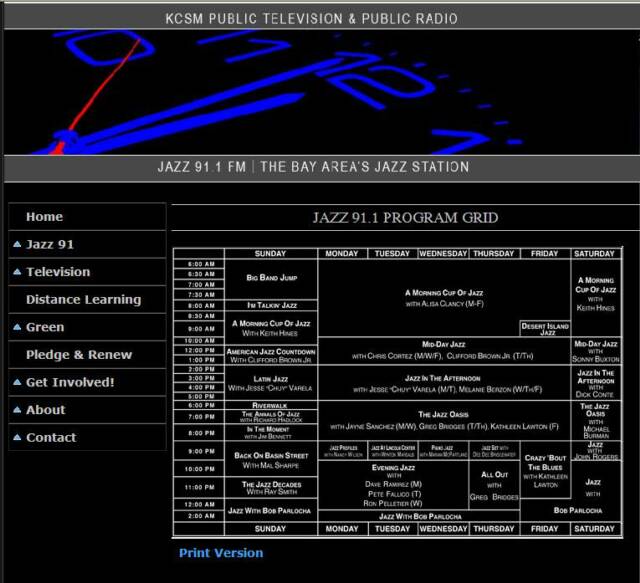
Task: Select Sunday's A Morning Cup Of Jazz with Keith Hines
Action: (x=271, y=328)
